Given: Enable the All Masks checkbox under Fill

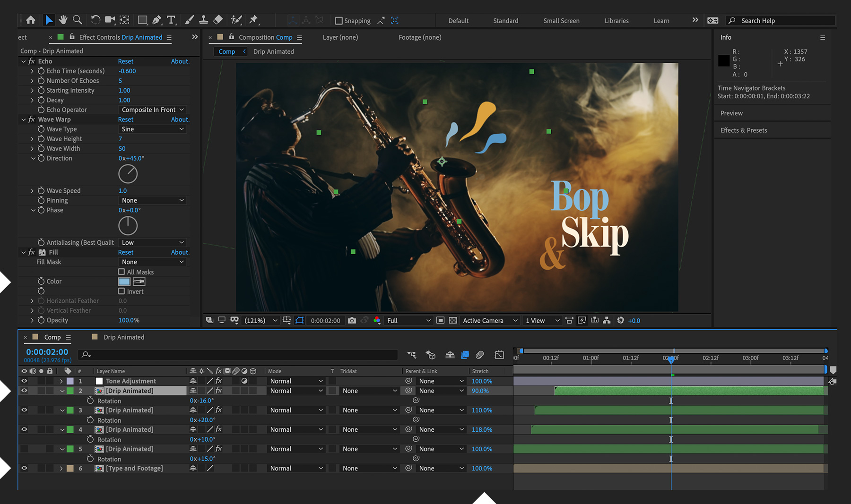Looking at the screenshot, I should 122,272.
